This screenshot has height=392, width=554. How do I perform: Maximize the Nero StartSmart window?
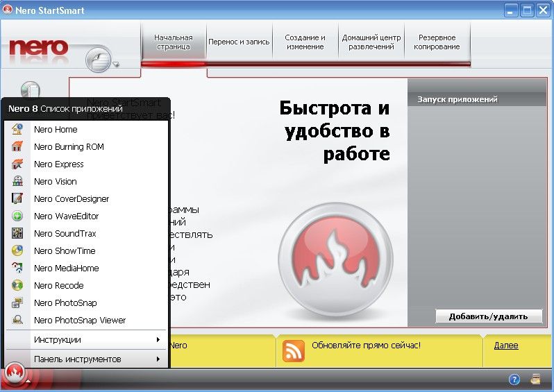[x=527, y=10]
